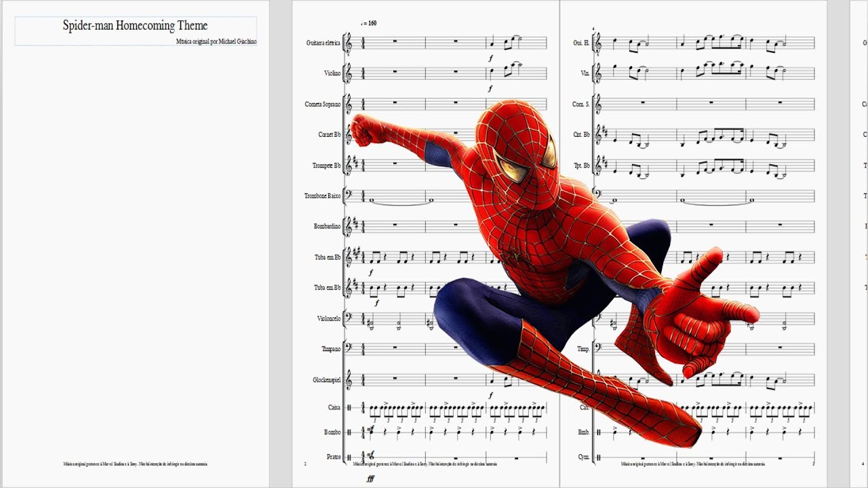Select the "Caixa" staff label

pyautogui.click(x=334, y=407)
